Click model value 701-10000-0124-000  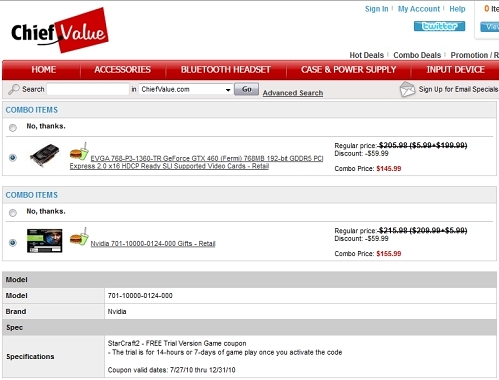[140, 296]
